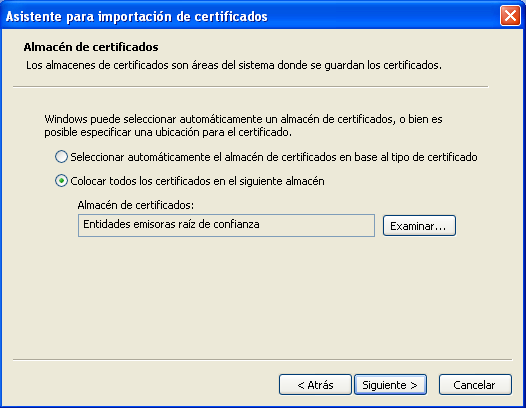The height and width of the screenshot is (408, 526).
Task: Select the automatic certificate store radio button
Action: point(61,157)
